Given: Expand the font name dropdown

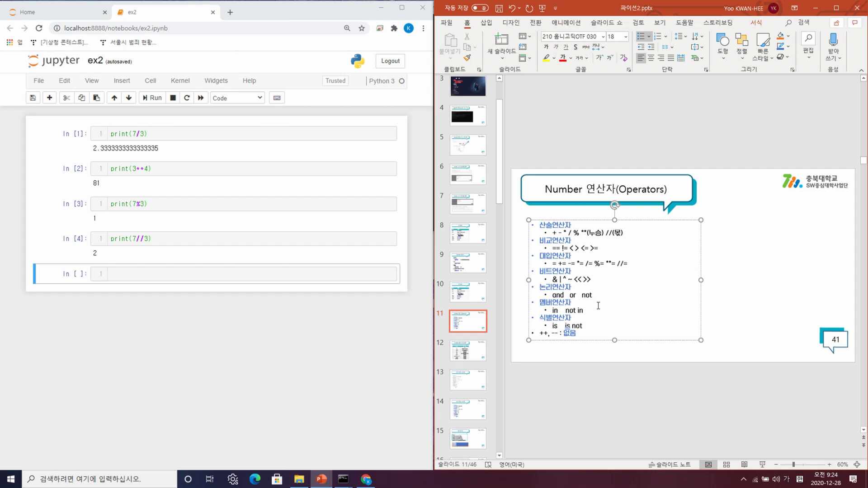Looking at the screenshot, I should click(x=603, y=37).
